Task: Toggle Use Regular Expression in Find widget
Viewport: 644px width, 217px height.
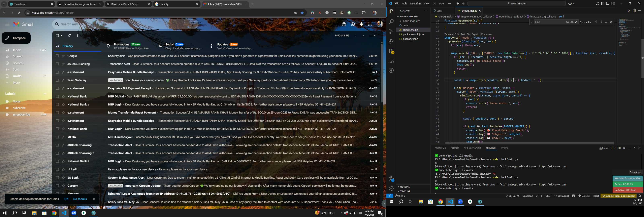Action: click(576, 22)
